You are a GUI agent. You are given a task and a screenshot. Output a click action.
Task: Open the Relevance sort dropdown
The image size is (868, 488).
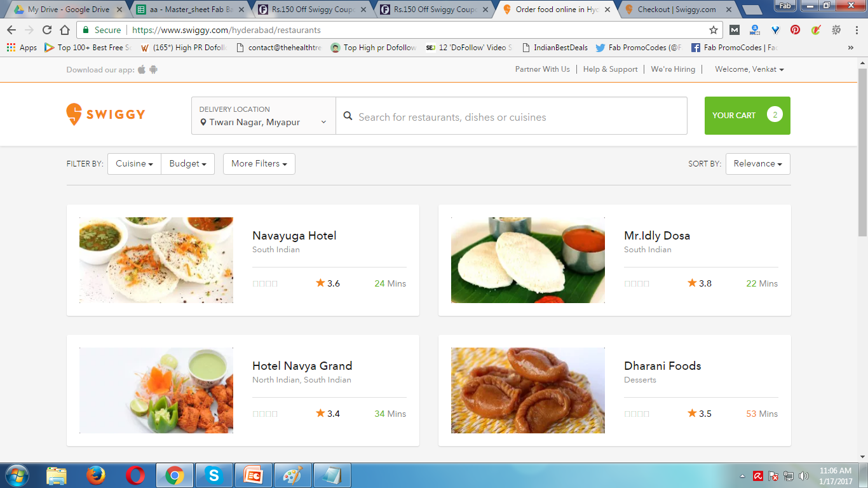click(x=758, y=163)
